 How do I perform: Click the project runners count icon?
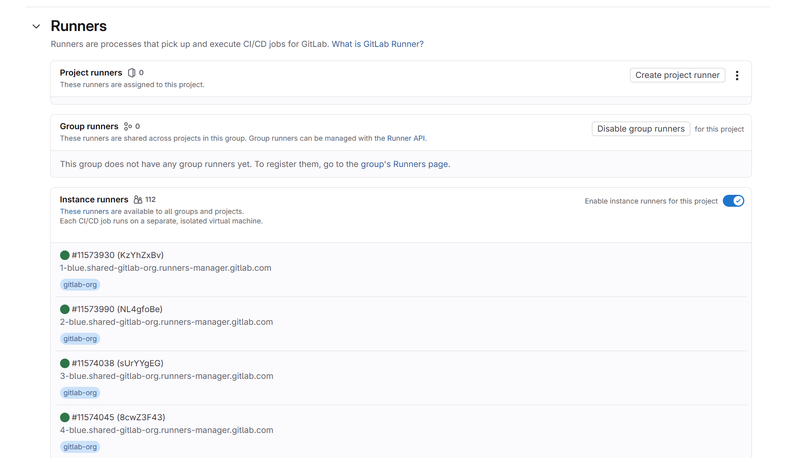pyautogui.click(x=132, y=73)
